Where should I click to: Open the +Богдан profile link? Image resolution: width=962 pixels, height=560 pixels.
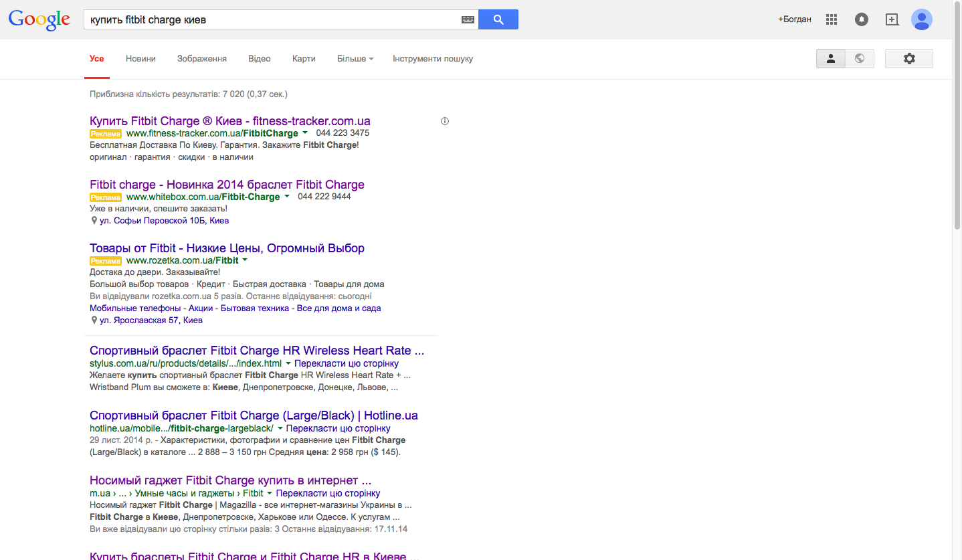coord(795,19)
